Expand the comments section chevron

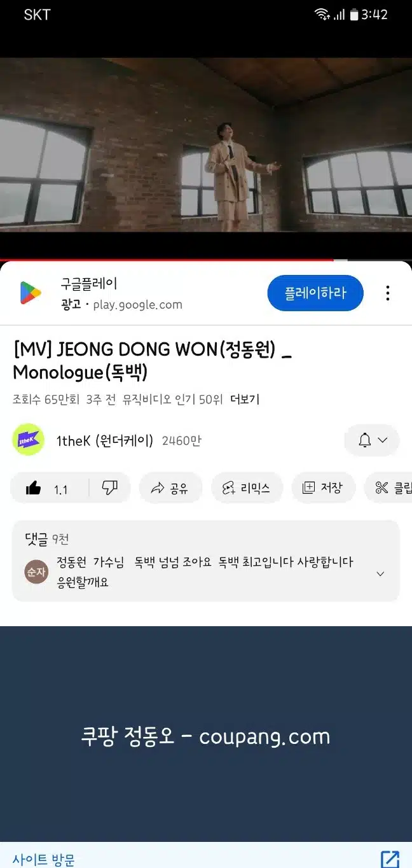click(x=380, y=573)
